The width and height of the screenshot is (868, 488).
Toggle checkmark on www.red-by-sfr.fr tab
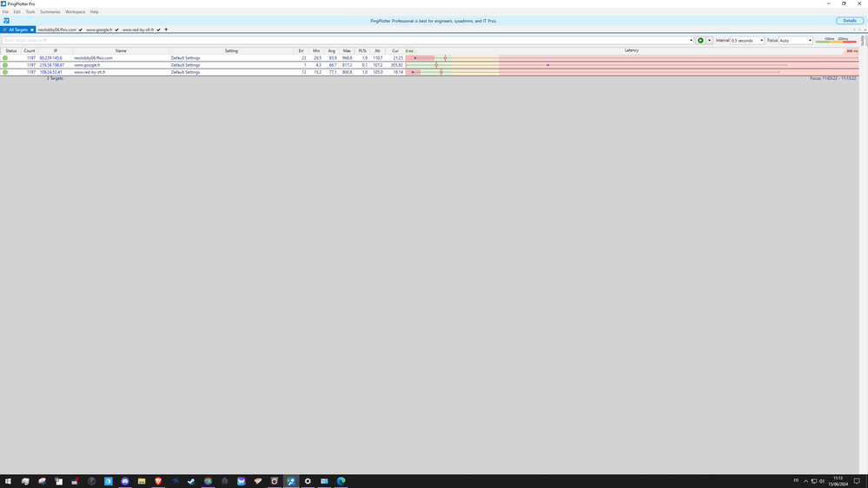click(x=158, y=30)
